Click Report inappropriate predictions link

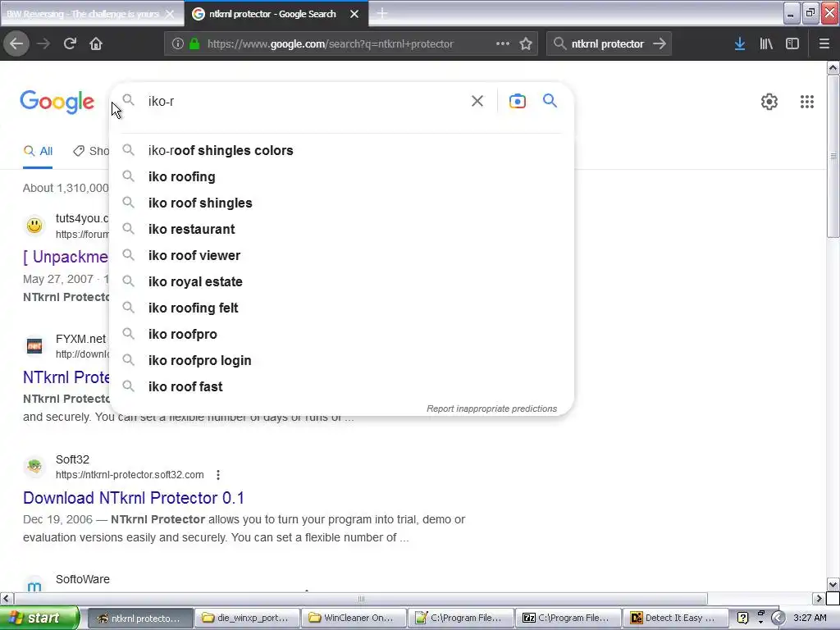point(491,409)
